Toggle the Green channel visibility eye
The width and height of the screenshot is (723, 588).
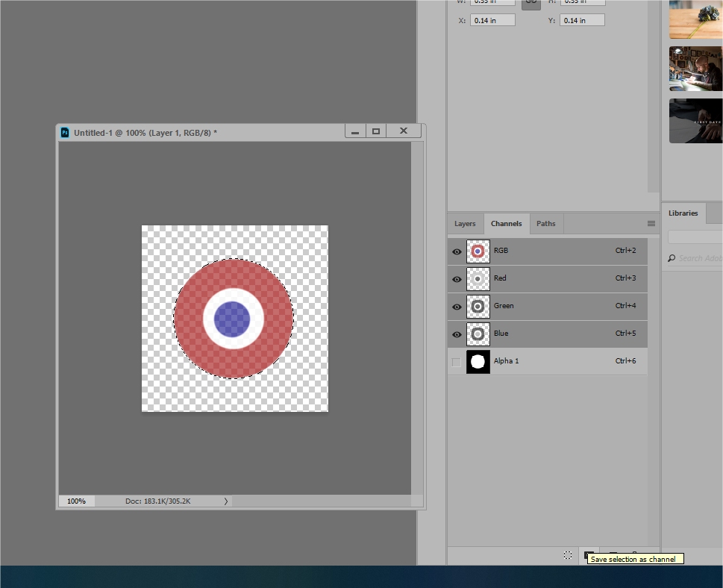(457, 307)
